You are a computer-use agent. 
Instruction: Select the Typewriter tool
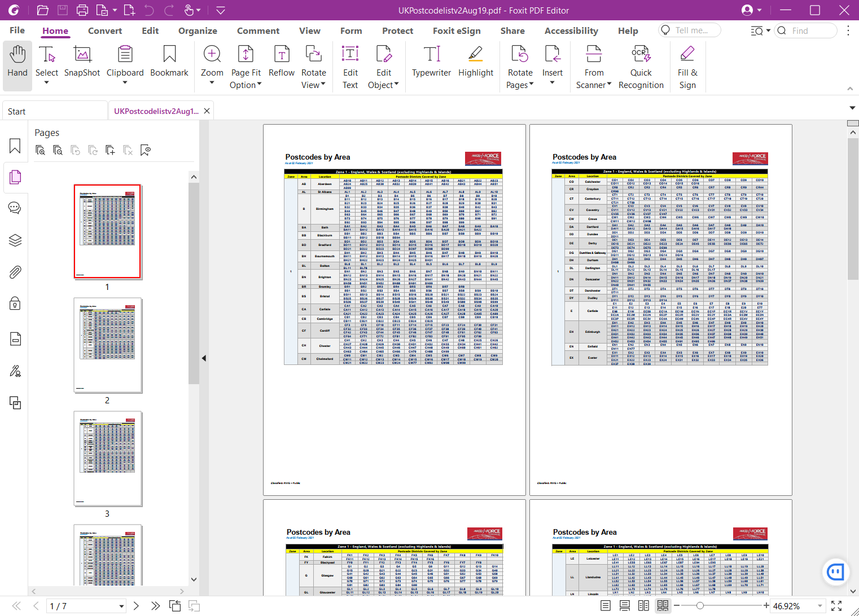(x=432, y=61)
